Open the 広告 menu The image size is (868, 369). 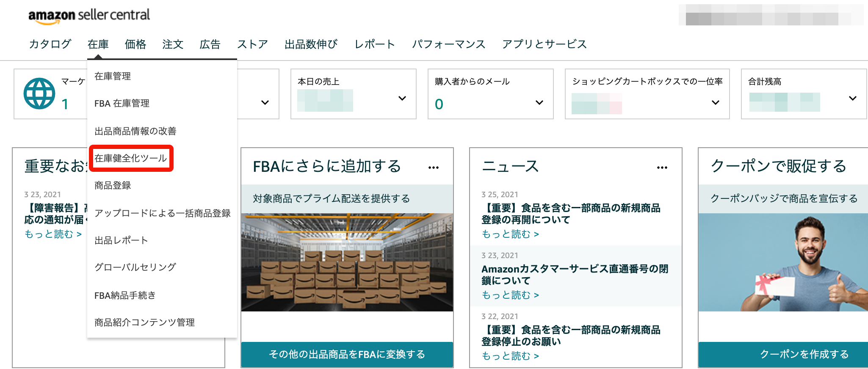[210, 44]
